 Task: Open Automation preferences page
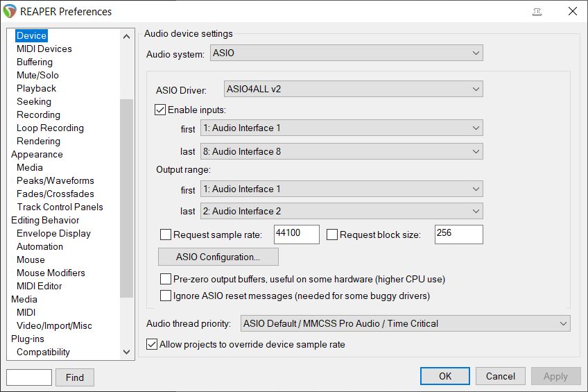pyautogui.click(x=40, y=246)
